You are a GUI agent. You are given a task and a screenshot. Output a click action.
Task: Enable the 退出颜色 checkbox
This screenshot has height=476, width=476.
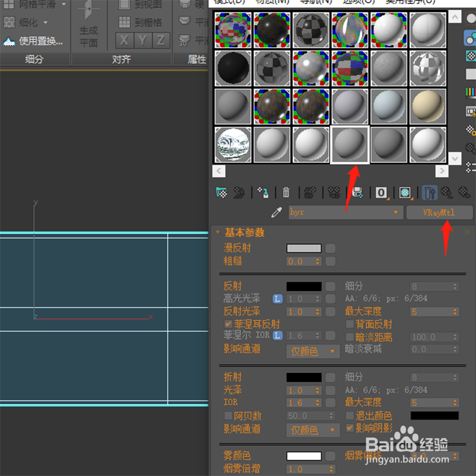tap(350, 415)
